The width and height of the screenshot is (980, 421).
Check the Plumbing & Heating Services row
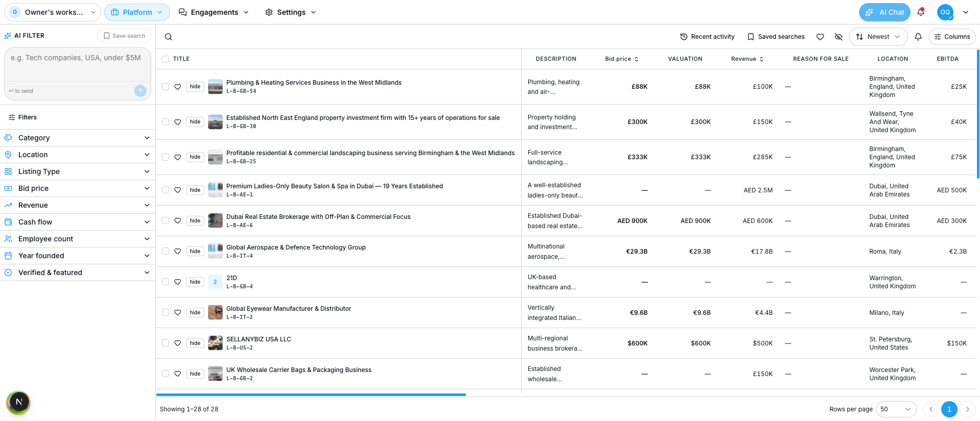[x=165, y=87]
